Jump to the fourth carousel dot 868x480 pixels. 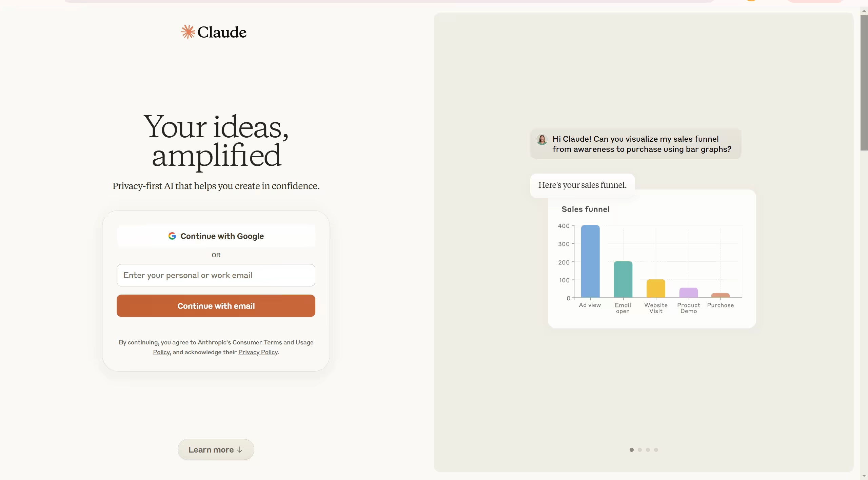656,450
